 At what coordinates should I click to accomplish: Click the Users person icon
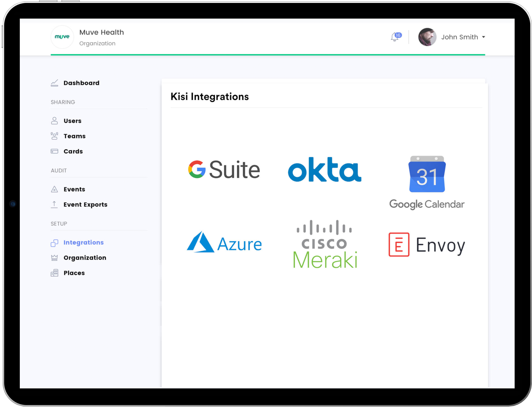pyautogui.click(x=54, y=121)
